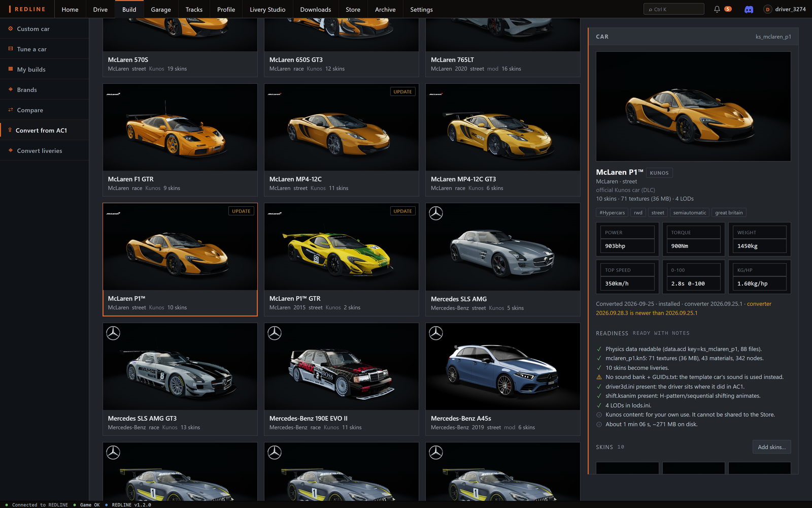Click Mercedes logo on 190E EVO II card
The width and height of the screenshot is (812, 508).
click(275, 333)
